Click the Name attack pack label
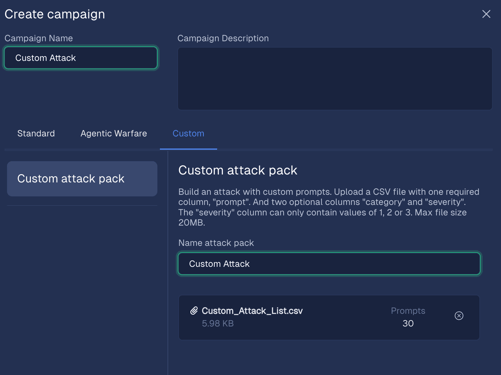This screenshot has height=375, width=501. point(216,243)
